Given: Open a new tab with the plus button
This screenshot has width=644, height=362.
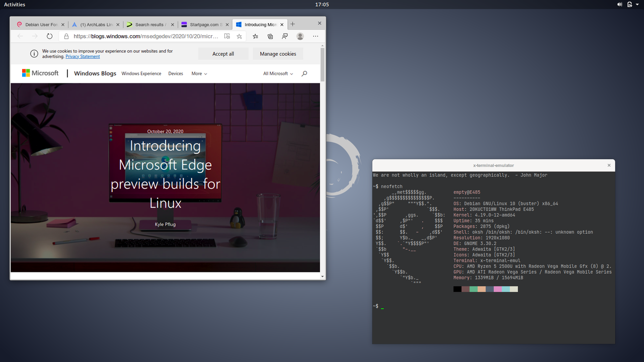Looking at the screenshot, I should 293,24.
